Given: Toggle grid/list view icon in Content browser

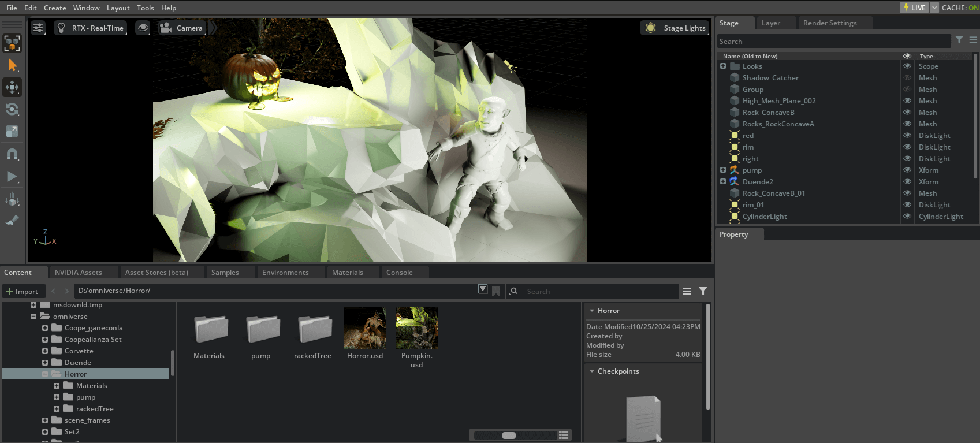Looking at the screenshot, I should (564, 435).
